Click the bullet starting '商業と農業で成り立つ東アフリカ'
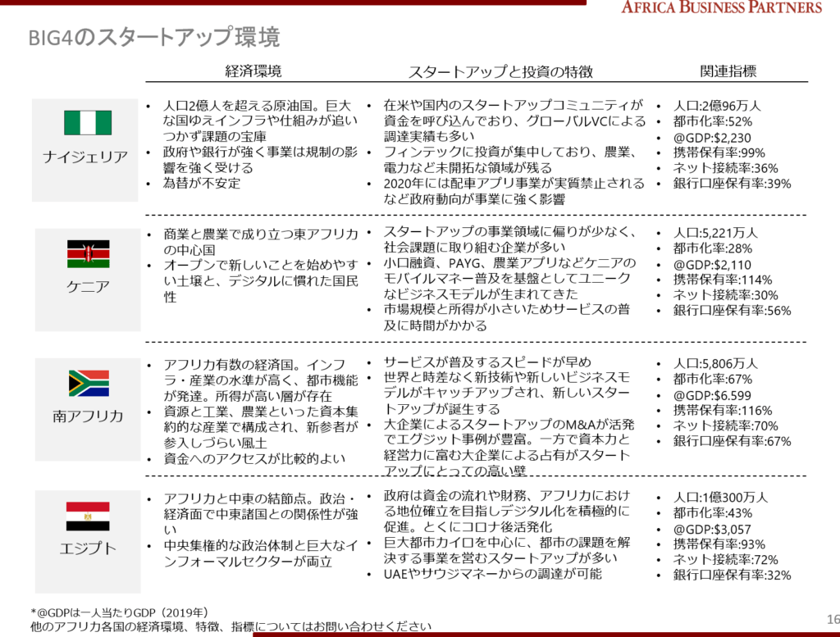840x637 pixels. pyautogui.click(x=261, y=242)
